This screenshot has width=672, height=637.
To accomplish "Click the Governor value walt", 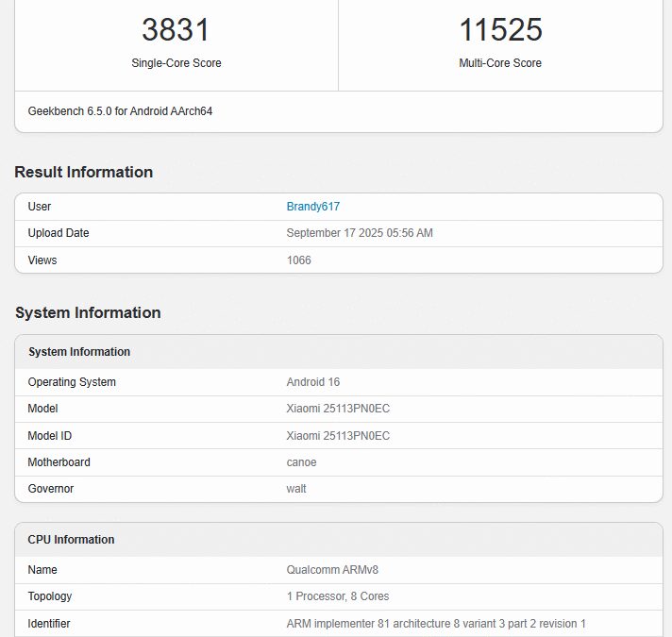I will (x=296, y=489).
